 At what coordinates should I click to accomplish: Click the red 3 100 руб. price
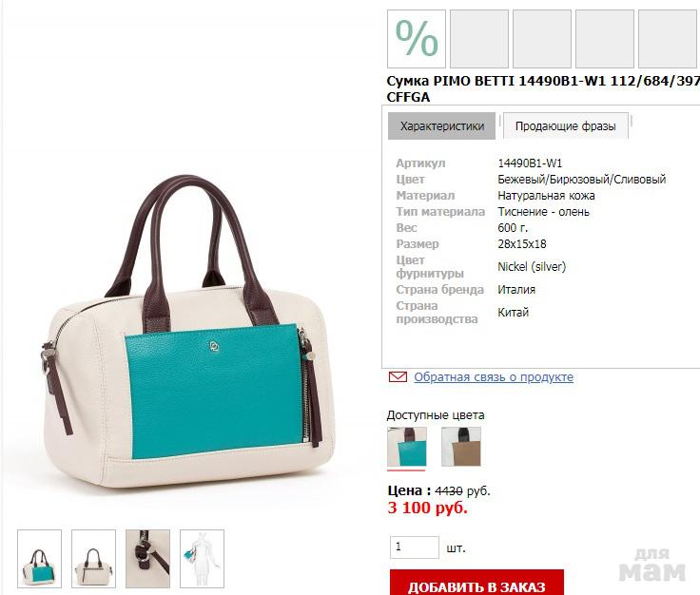tap(427, 508)
